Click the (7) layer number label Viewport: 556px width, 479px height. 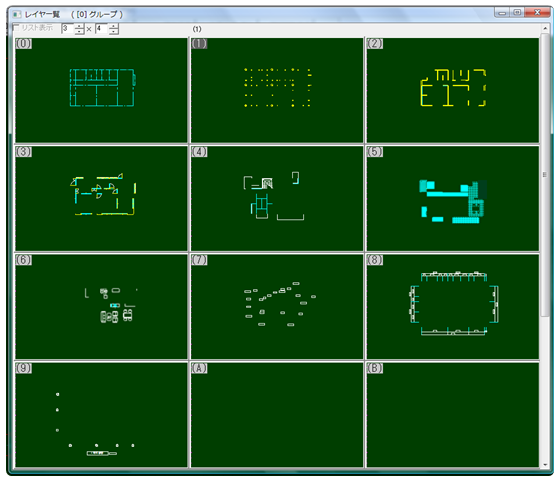coord(199,260)
